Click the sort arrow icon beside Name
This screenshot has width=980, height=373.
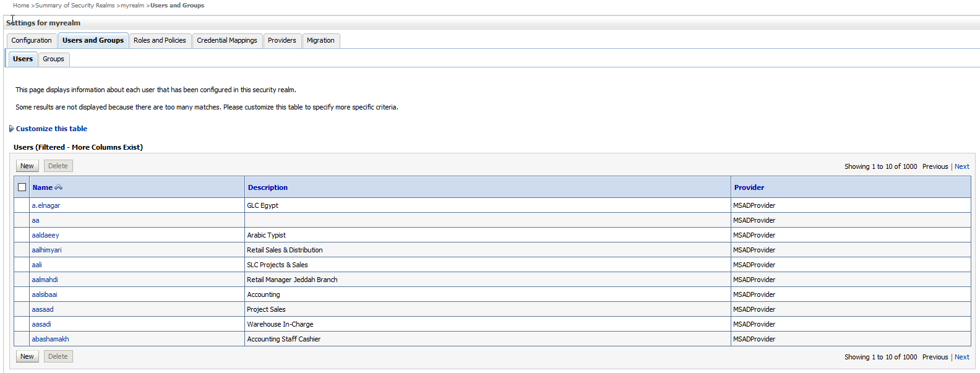(59, 187)
